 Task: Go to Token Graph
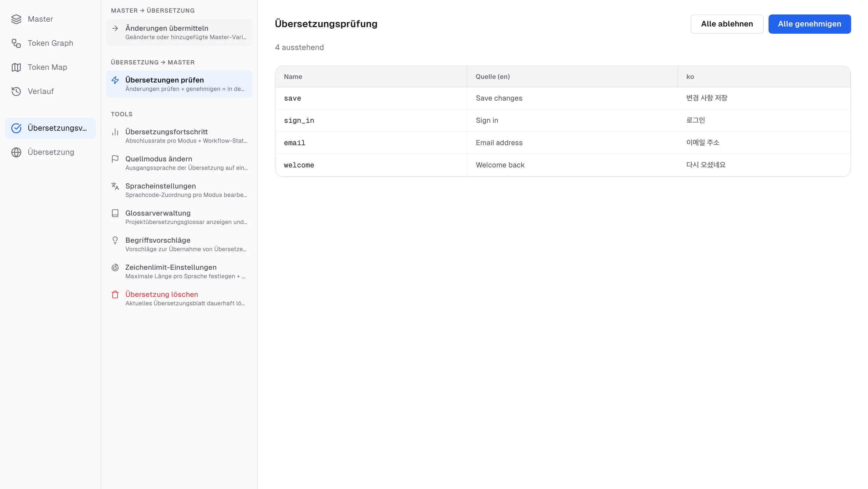point(50,43)
